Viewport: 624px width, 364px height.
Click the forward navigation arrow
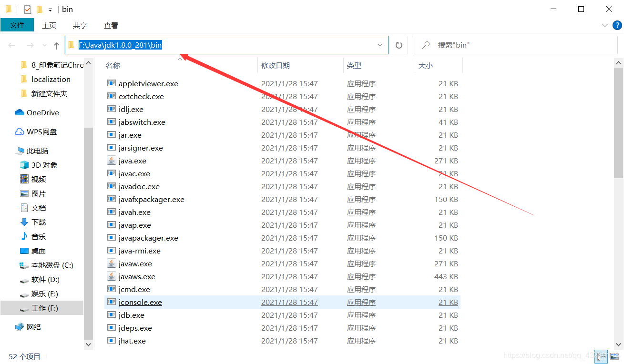point(30,45)
